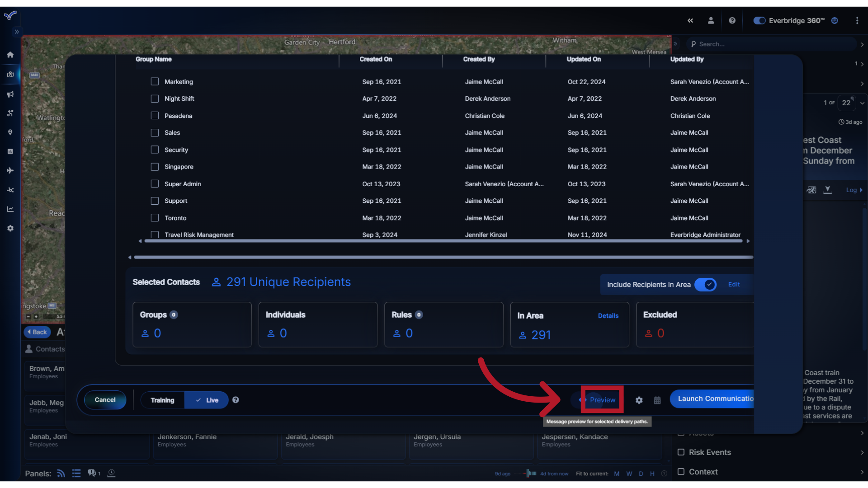Click inside the Search field
The width and height of the screenshot is (868, 488).
pyautogui.click(x=769, y=44)
